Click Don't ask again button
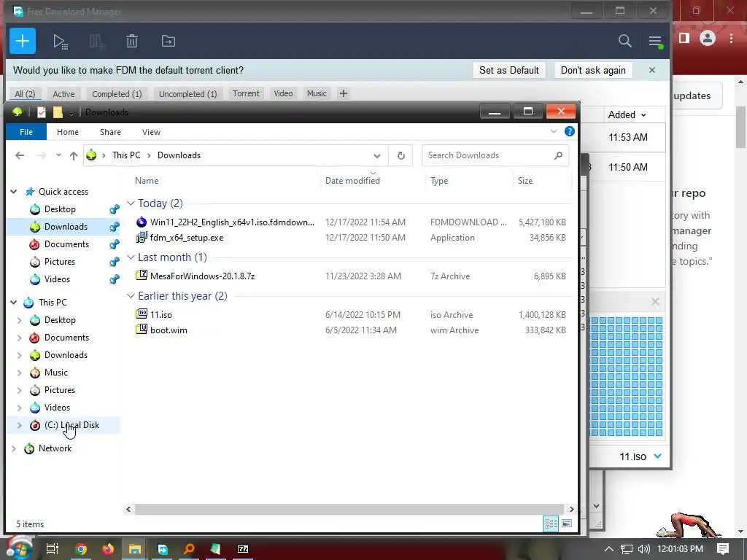 pos(593,70)
